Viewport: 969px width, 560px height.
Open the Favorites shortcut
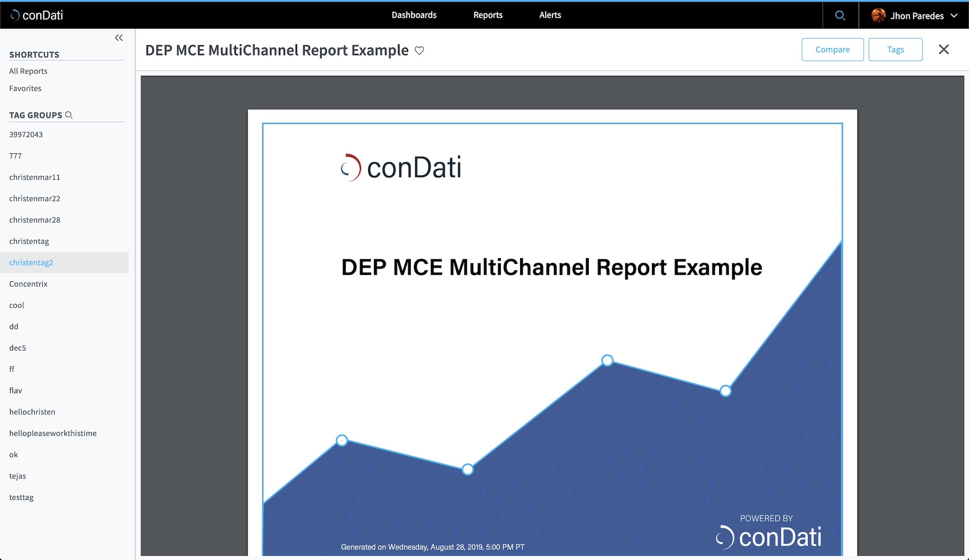(25, 88)
